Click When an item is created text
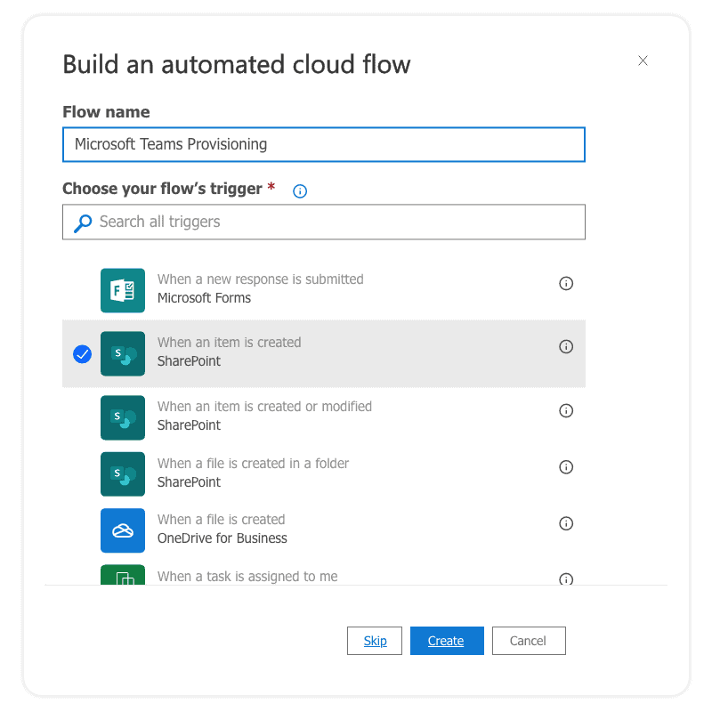 229,342
